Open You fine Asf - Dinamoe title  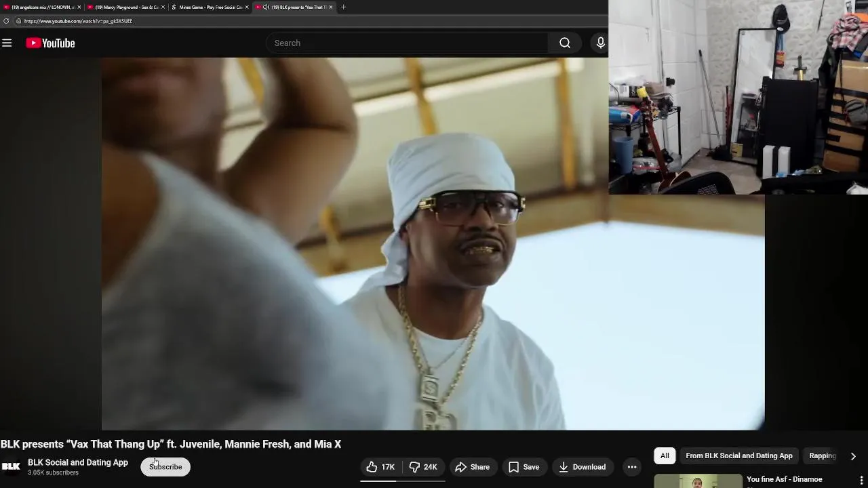coord(785,480)
